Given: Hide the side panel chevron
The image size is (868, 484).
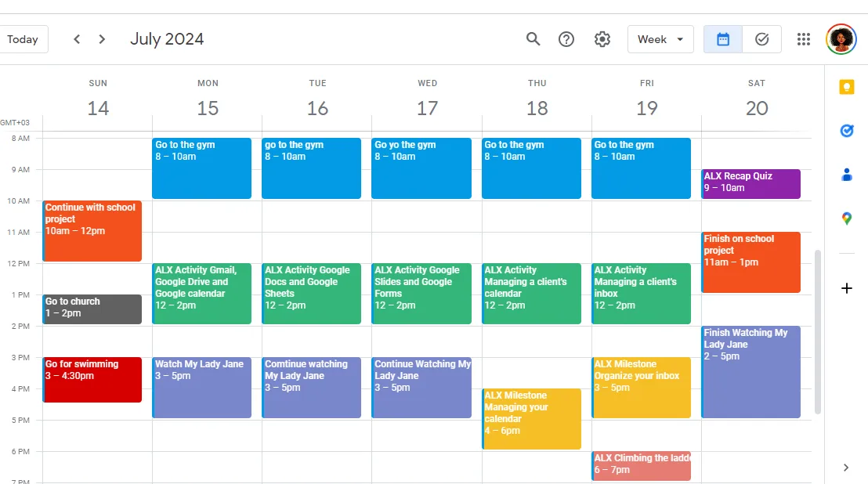Looking at the screenshot, I should click(x=846, y=468).
